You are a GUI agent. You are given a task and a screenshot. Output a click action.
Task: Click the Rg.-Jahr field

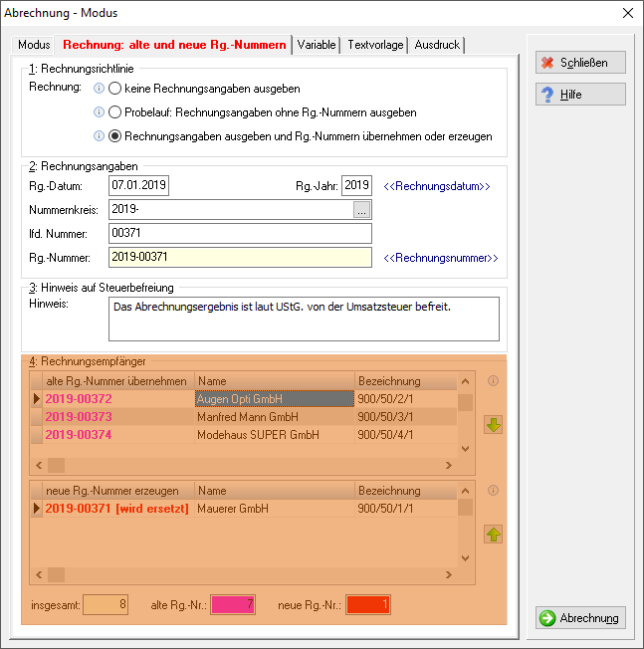click(356, 185)
